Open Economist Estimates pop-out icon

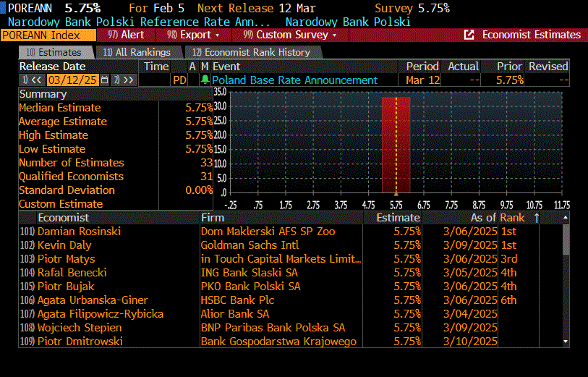(x=469, y=35)
